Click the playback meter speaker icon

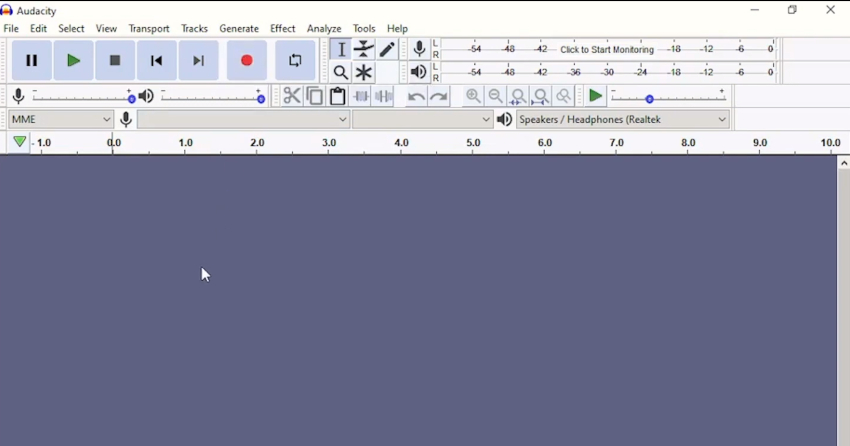point(418,72)
